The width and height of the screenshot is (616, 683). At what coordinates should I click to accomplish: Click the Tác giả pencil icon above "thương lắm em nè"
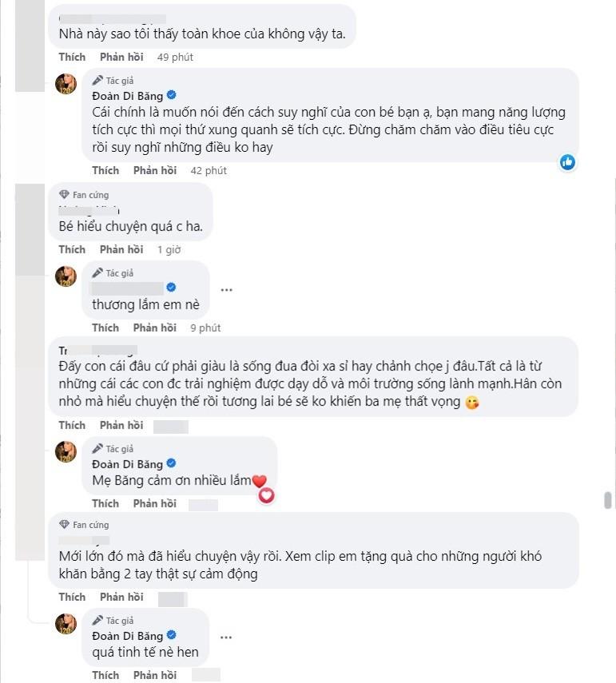[x=97, y=272]
